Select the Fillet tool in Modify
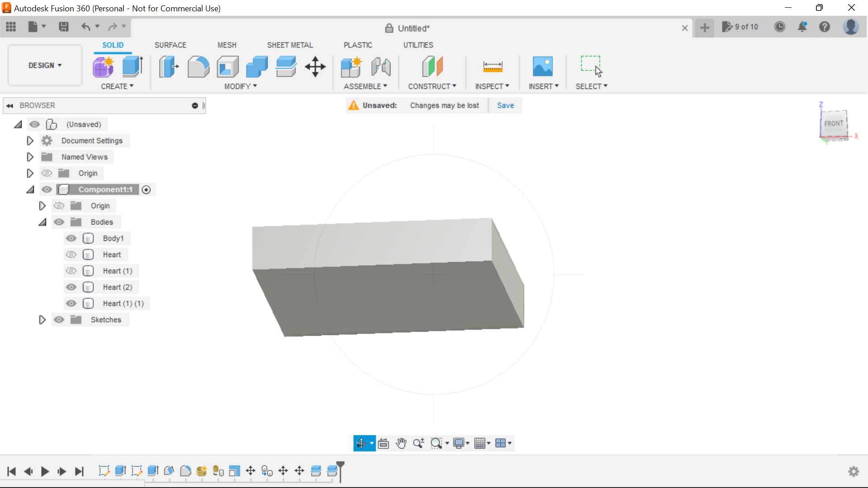This screenshot has width=868, height=488. click(x=198, y=66)
